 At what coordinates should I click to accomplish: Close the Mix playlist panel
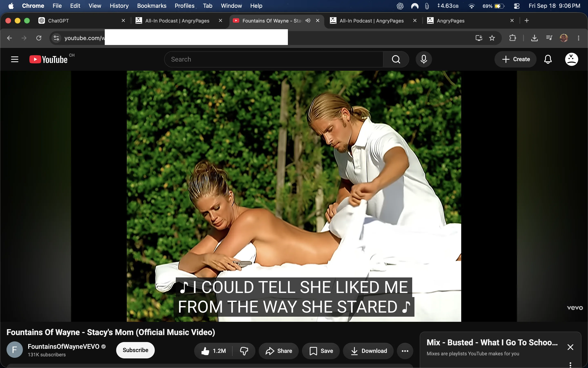point(570,347)
